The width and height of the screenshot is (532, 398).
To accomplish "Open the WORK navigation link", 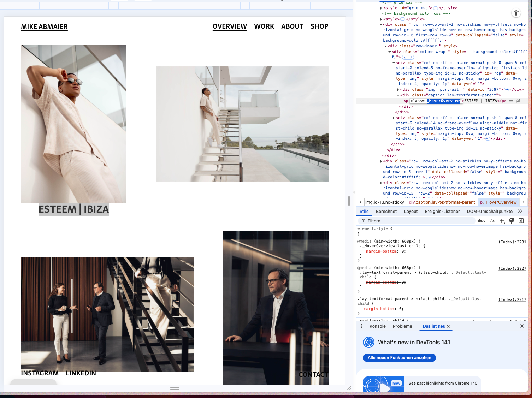I will pos(264,26).
